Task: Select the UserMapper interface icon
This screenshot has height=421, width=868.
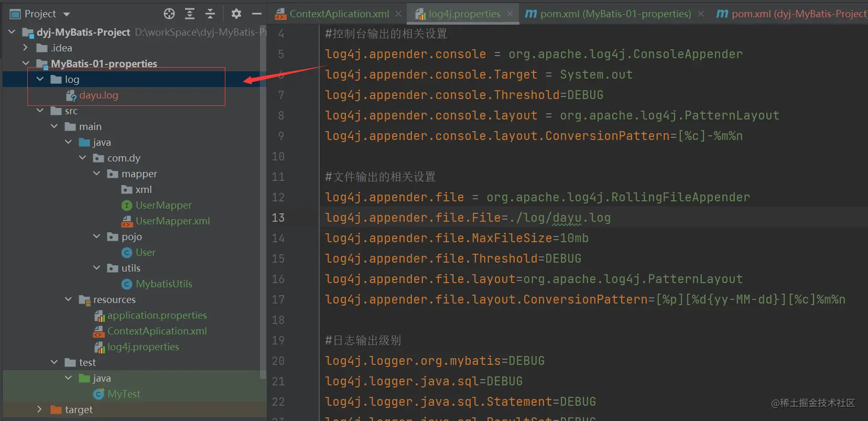Action: click(x=126, y=206)
